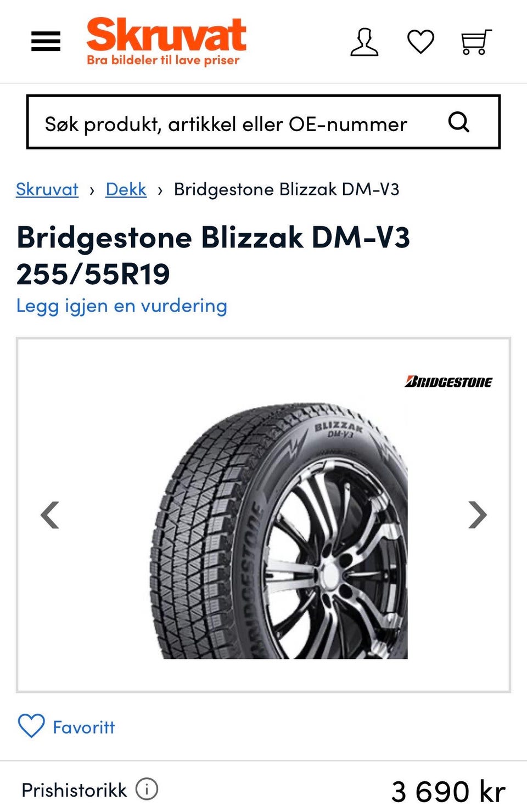Click Legg igjen en vurdering link
The height and width of the screenshot is (812, 527).
click(121, 306)
